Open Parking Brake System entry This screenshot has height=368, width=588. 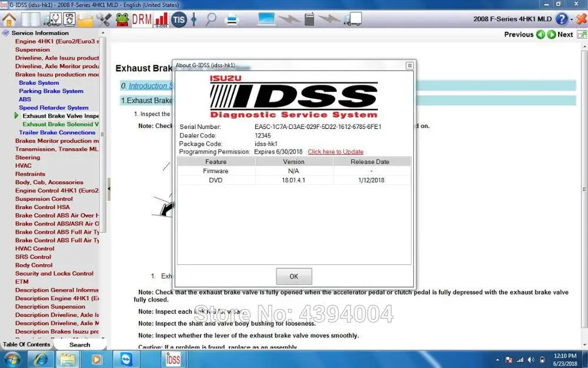pyautogui.click(x=51, y=91)
